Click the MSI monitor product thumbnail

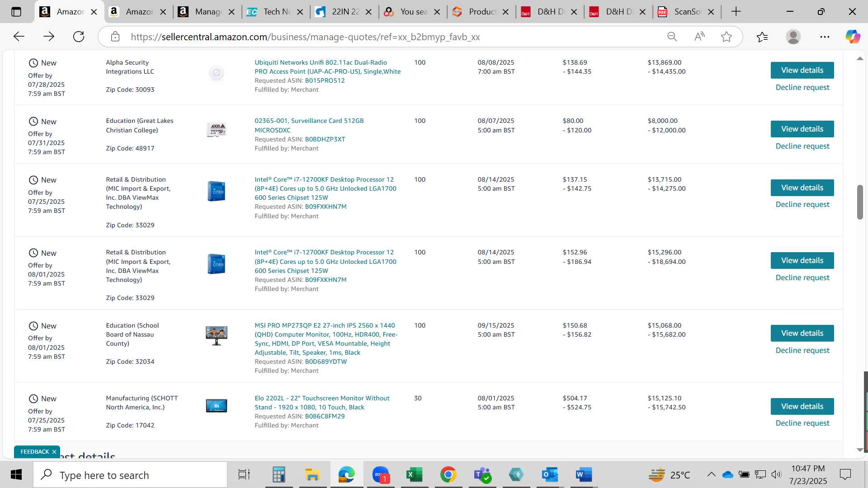pos(217,336)
